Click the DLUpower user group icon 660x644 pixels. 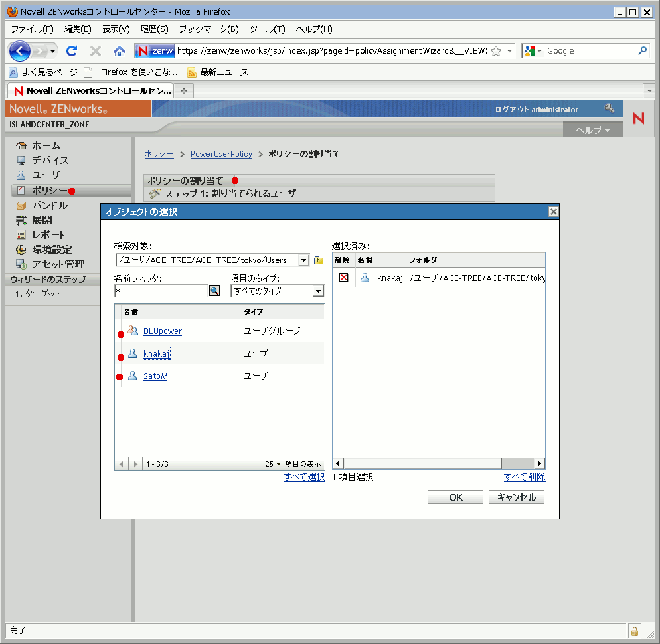(133, 331)
